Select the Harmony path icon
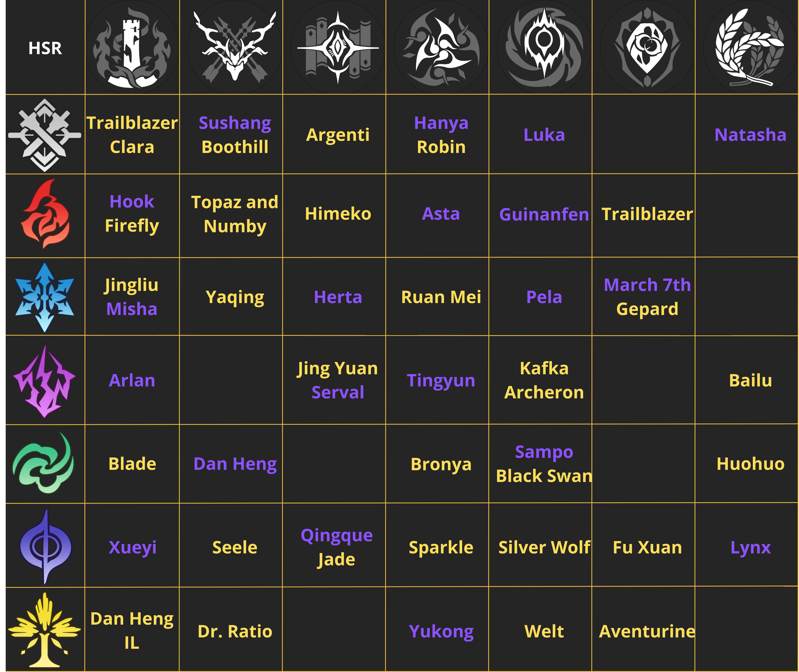Screen dimensions: 799x672 point(441,48)
